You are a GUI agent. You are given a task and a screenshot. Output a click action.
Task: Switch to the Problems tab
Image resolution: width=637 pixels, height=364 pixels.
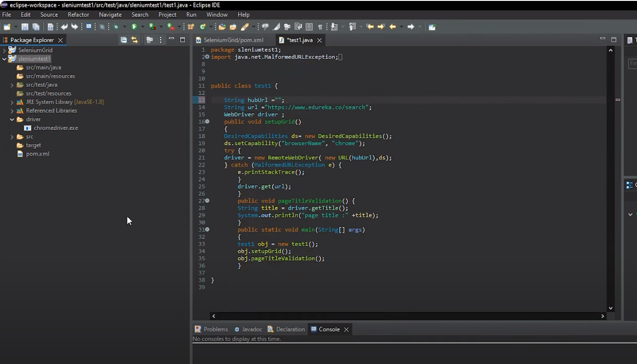[211, 329]
